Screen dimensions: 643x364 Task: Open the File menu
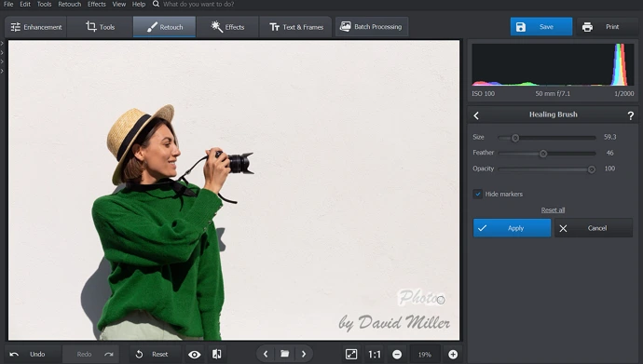coord(8,4)
